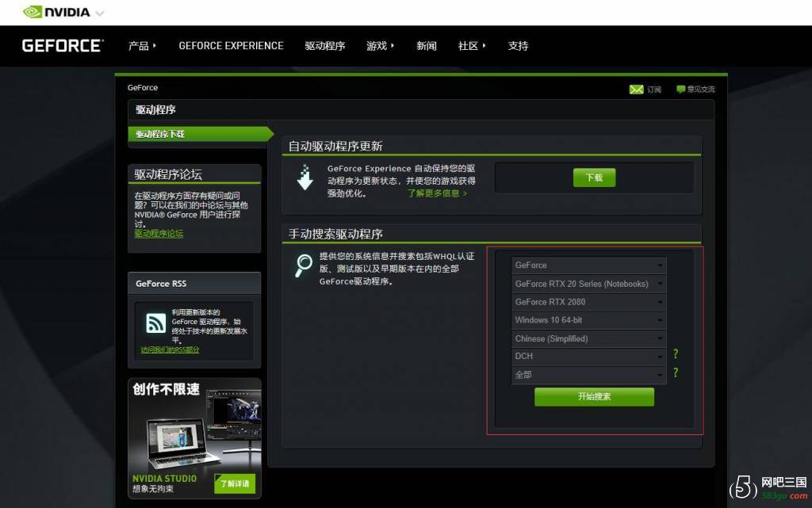This screenshot has width=812, height=508.
Task: Open the 了解更多信息 link
Action: coord(437,193)
